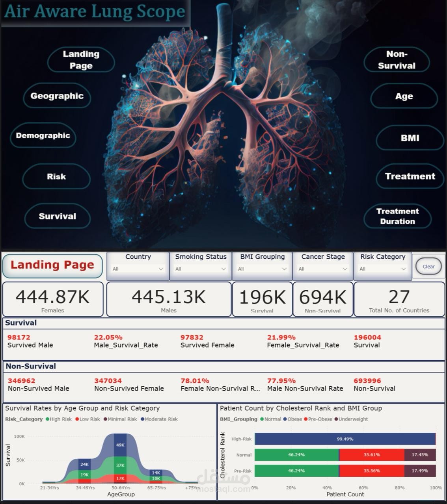
Task: Open the Smoking Status dropdown
Action: pos(201,269)
